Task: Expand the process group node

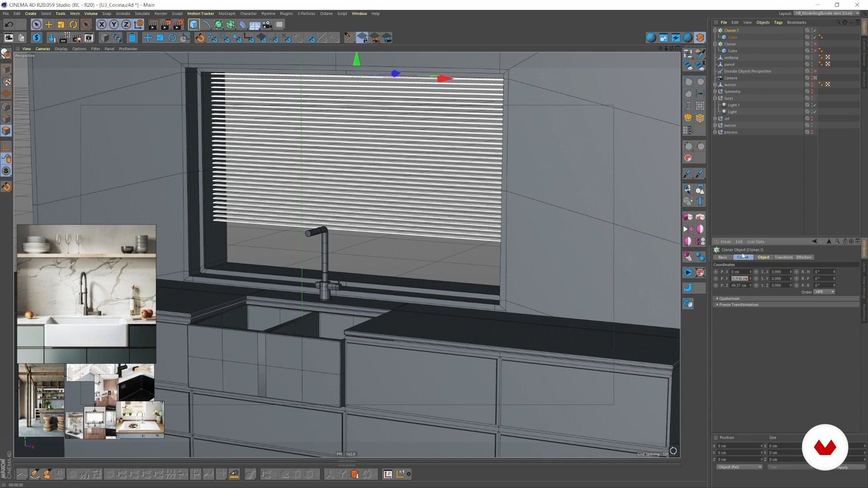Action: point(715,132)
